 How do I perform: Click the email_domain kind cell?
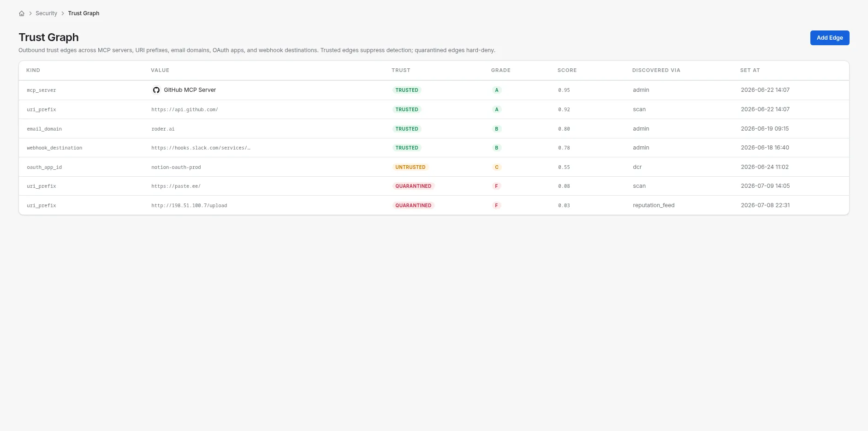pyautogui.click(x=44, y=129)
